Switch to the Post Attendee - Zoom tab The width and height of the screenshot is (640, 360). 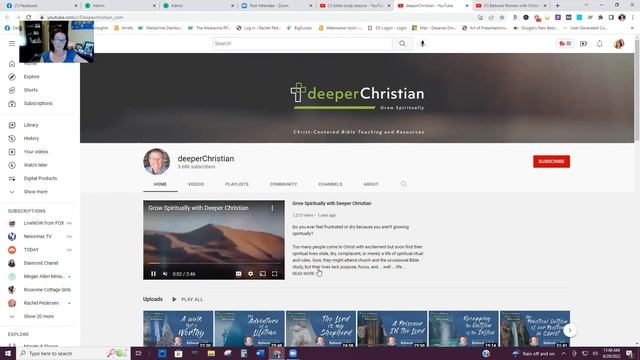(276, 6)
